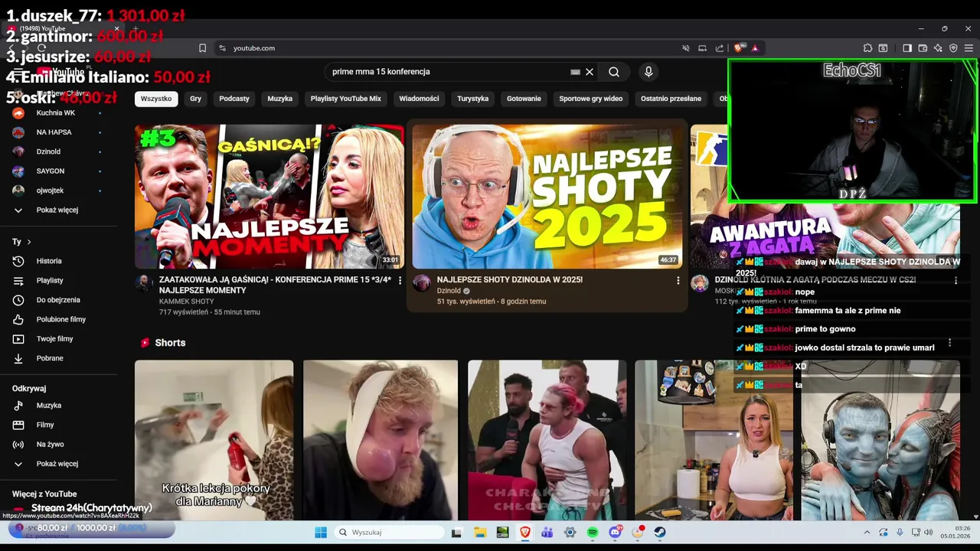Open the NA HAPSA channel

point(54,132)
